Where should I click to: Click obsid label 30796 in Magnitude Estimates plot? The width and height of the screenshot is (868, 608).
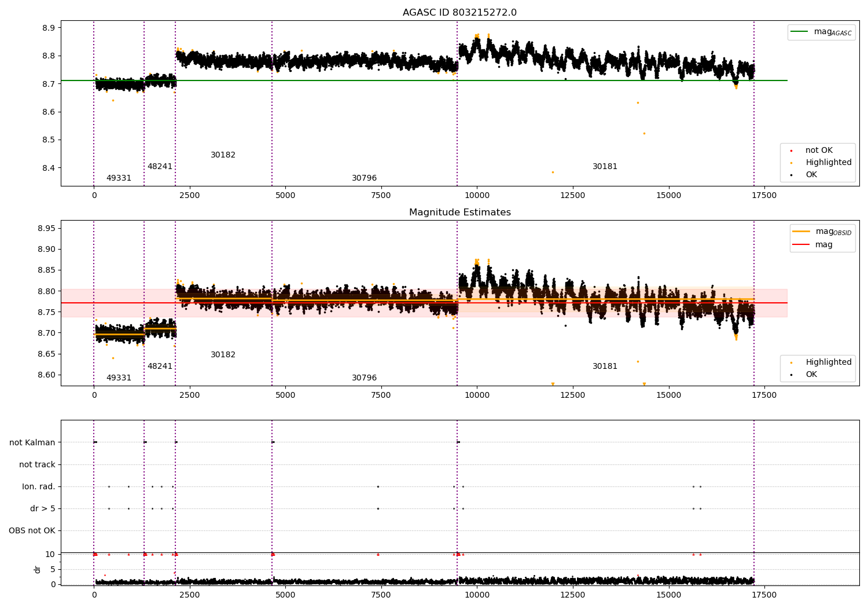click(364, 378)
